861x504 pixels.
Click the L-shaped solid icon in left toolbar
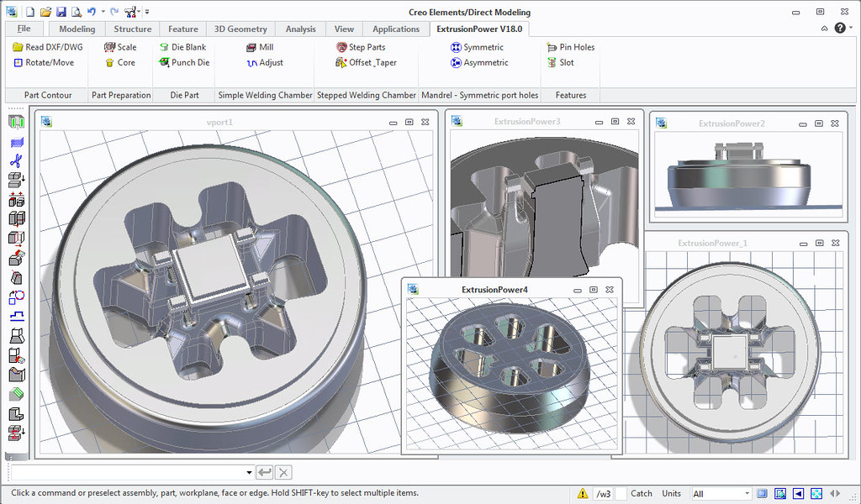click(17, 413)
